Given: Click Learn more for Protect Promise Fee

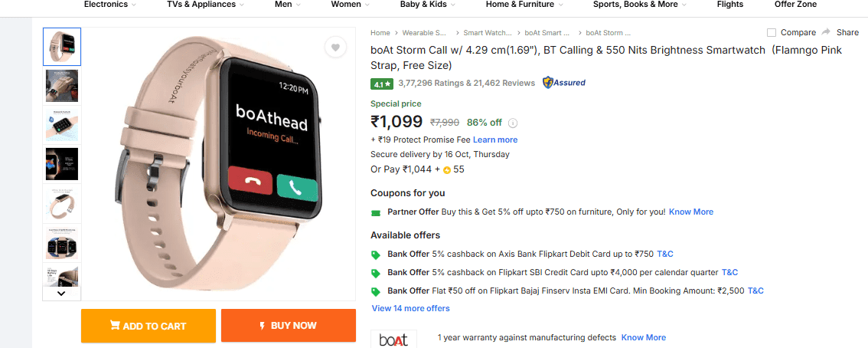Looking at the screenshot, I should [x=495, y=140].
